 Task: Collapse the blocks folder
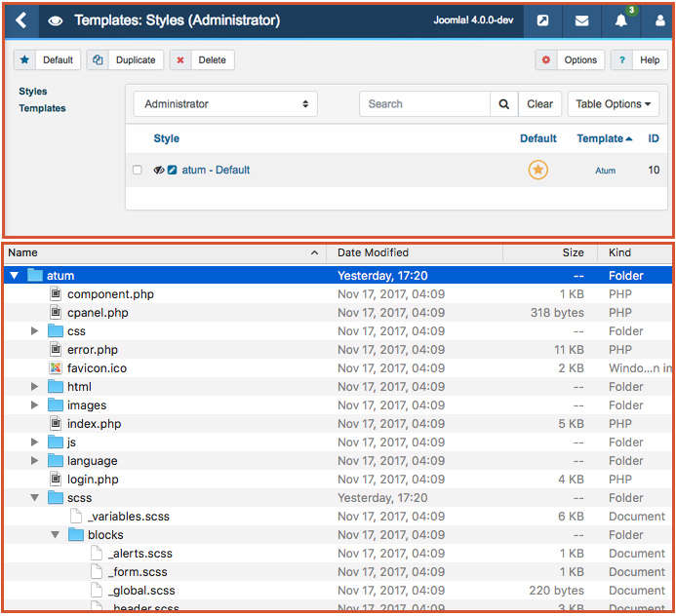tap(56, 535)
